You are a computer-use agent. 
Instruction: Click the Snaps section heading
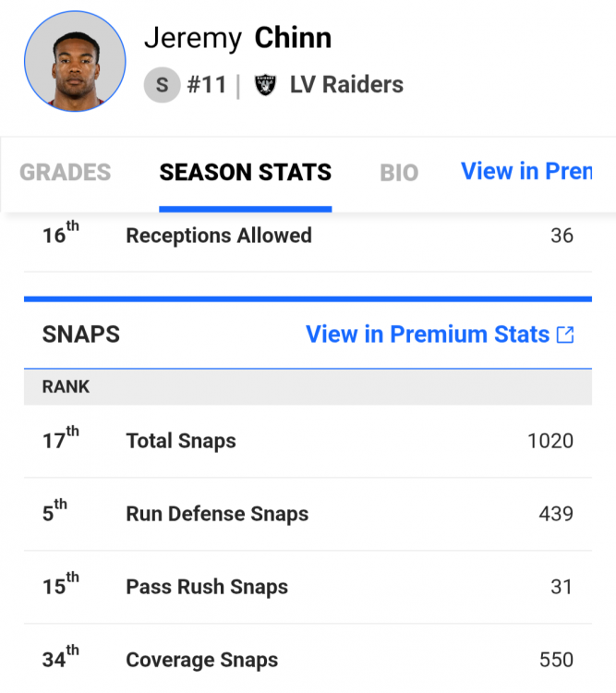coord(81,334)
